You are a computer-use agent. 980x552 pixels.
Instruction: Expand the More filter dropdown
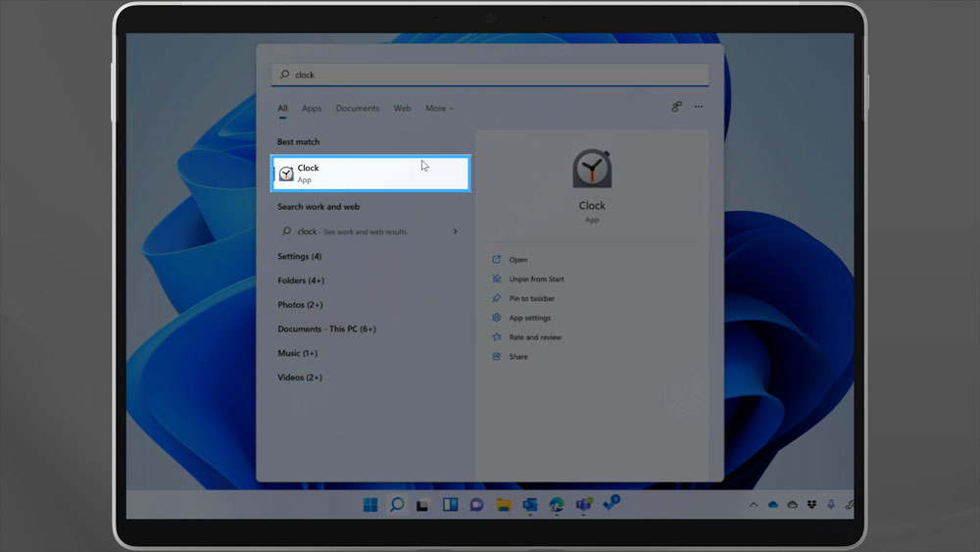coord(439,109)
